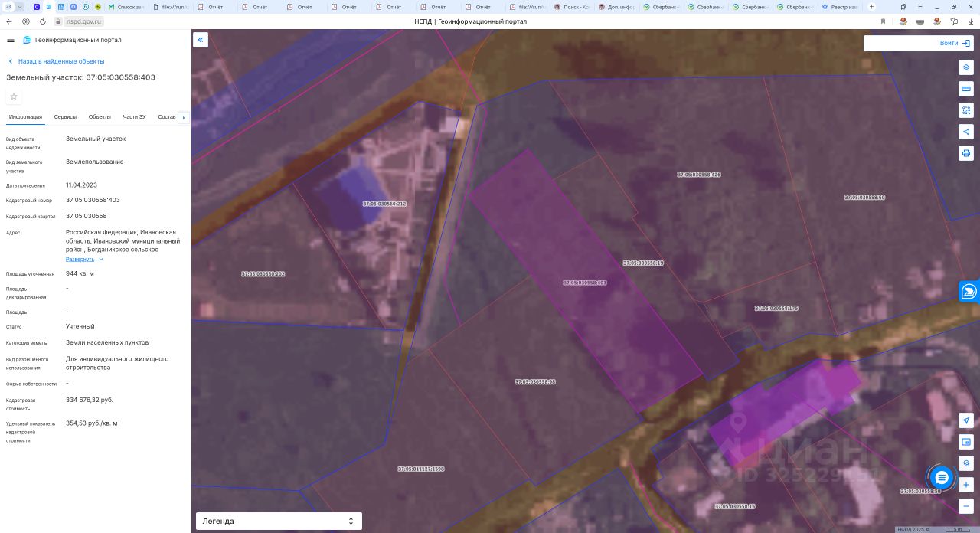Select parcel label 37:05:030560:202 on map
This screenshot has height=533, width=980.
pos(263,273)
